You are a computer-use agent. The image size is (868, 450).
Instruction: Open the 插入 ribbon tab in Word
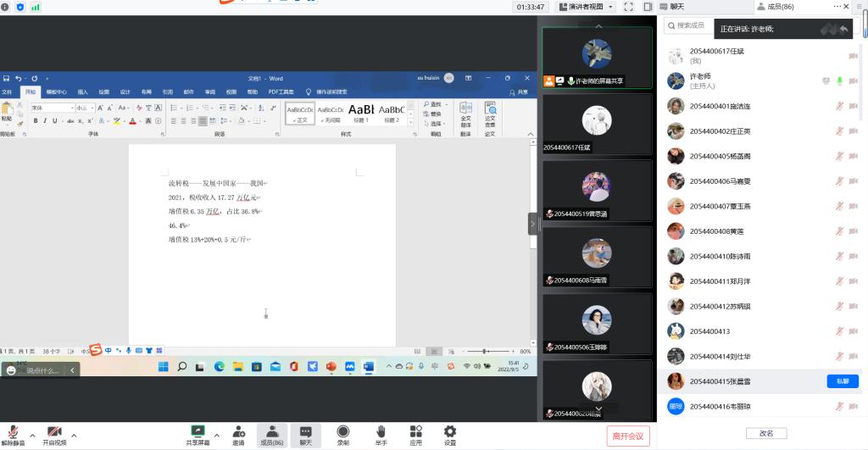(x=83, y=92)
